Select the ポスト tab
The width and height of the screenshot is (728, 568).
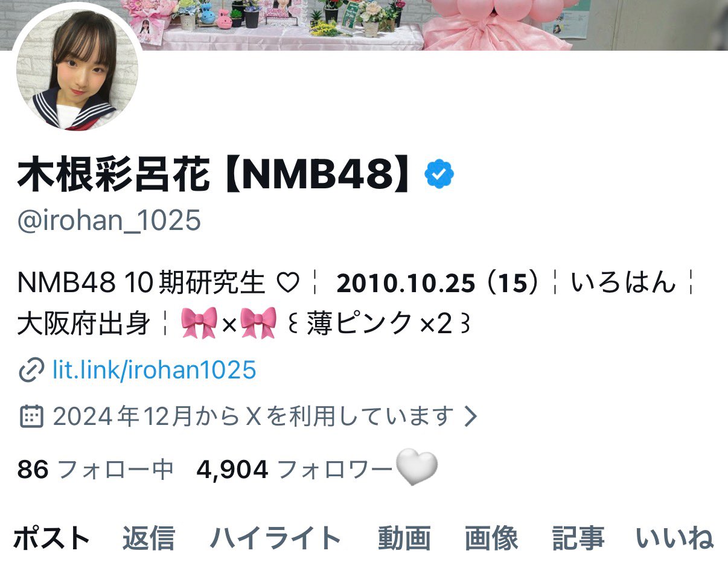pos(51,538)
